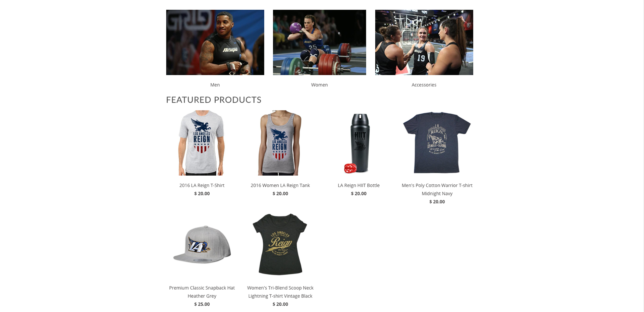Open Premium Classic Snapback Hat title link
The height and width of the screenshot is (312, 644).
tap(202, 292)
